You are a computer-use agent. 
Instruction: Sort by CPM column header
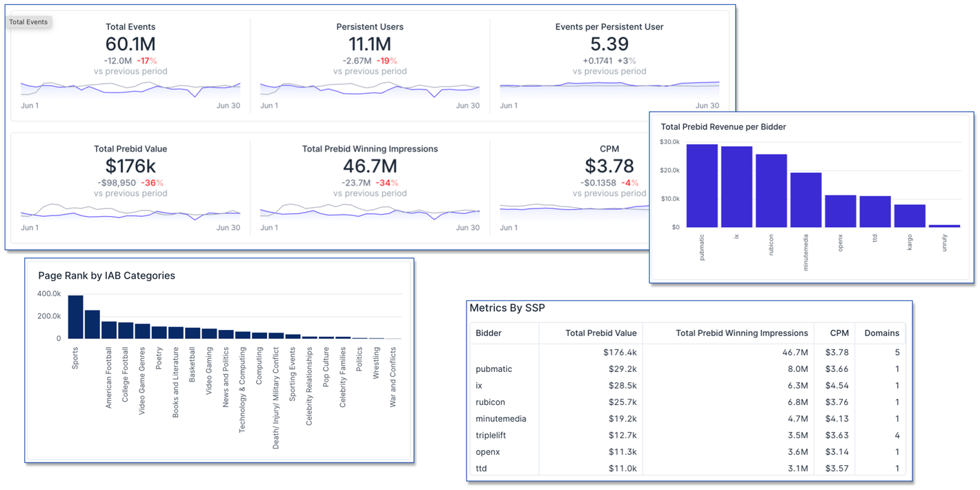click(839, 333)
